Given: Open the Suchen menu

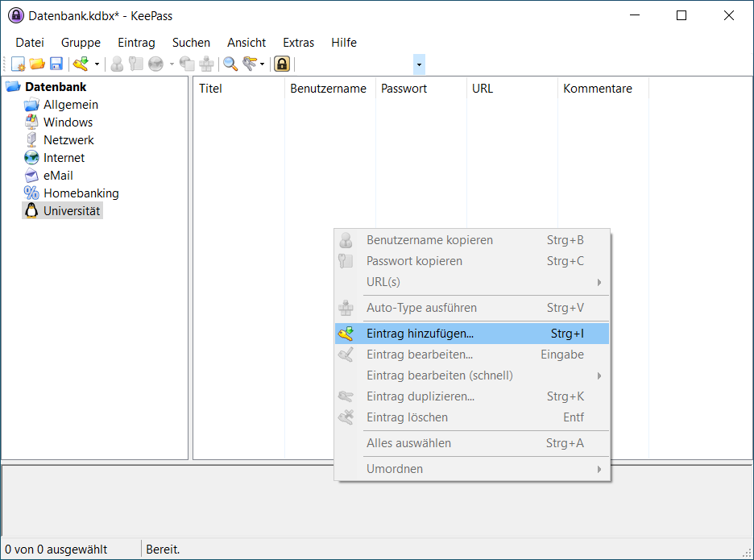Looking at the screenshot, I should 192,43.
